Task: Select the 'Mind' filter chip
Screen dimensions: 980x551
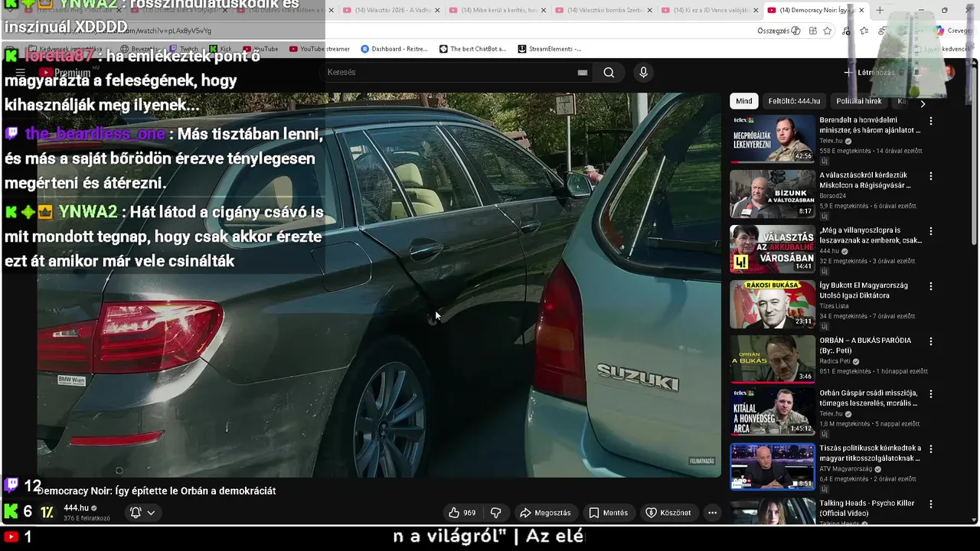Action: point(744,101)
